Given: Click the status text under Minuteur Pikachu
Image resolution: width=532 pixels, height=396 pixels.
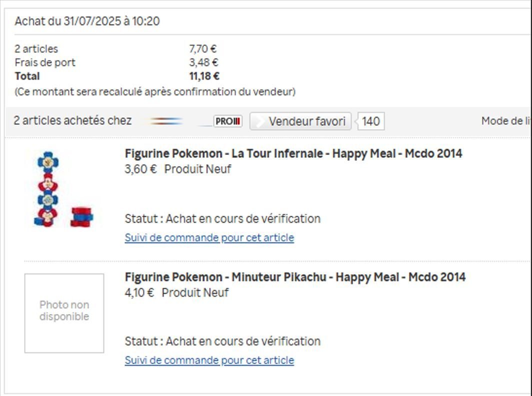Looking at the screenshot, I should click(x=222, y=342).
